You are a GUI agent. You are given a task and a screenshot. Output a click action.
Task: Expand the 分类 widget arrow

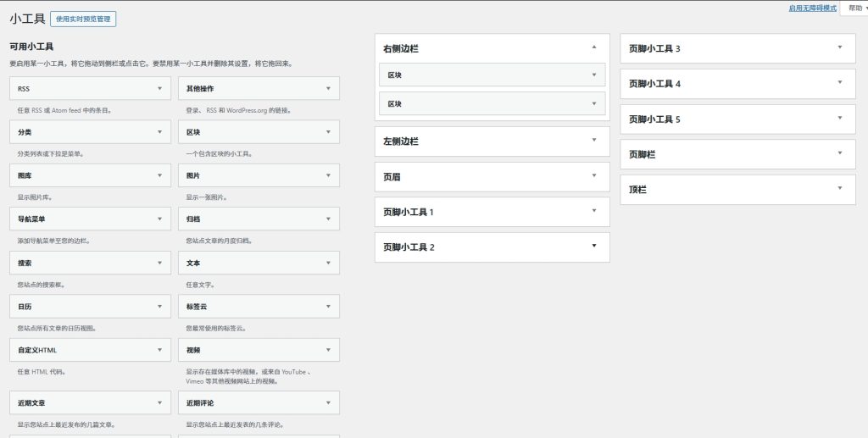(x=159, y=132)
